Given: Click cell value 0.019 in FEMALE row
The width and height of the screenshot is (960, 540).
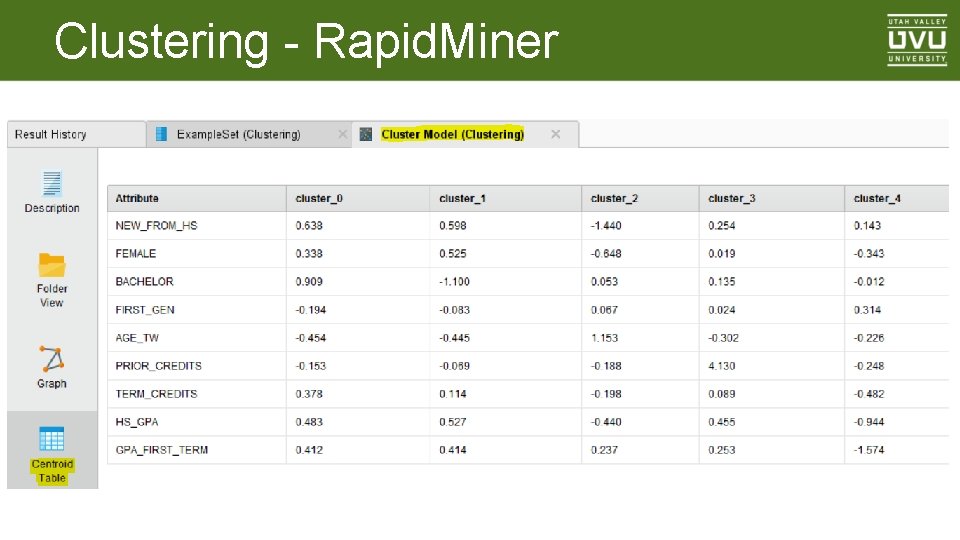Looking at the screenshot, I should pyautogui.click(x=722, y=253).
